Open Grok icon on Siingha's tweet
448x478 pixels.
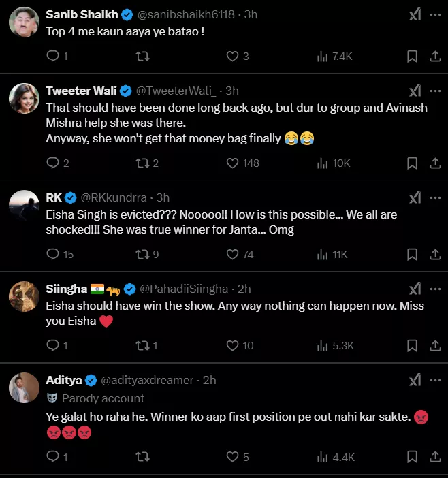pyautogui.click(x=415, y=289)
